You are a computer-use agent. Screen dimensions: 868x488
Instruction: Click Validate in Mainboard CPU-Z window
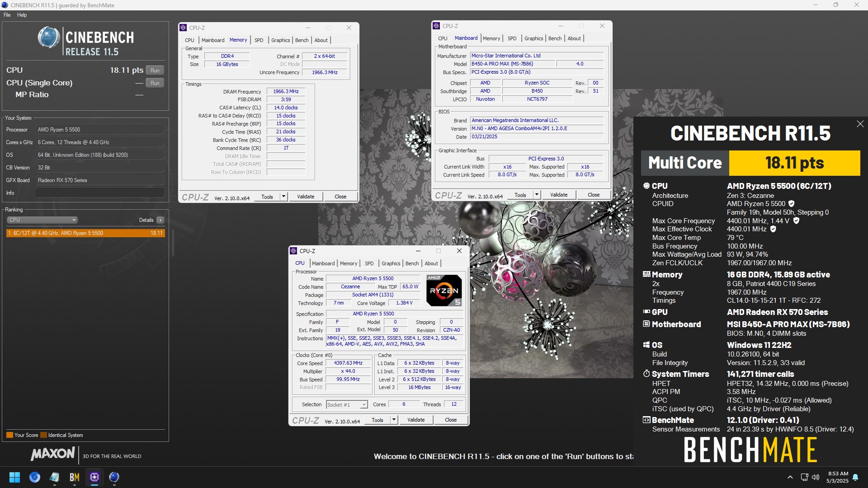point(559,195)
